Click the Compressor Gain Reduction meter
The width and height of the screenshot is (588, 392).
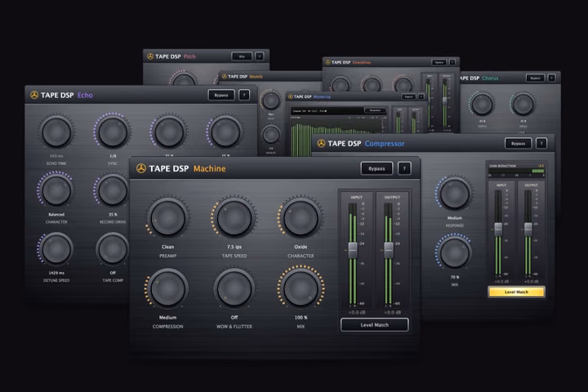pyautogui.click(x=516, y=171)
